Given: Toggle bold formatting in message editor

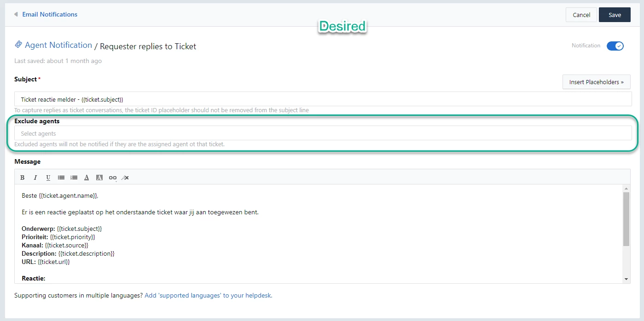Looking at the screenshot, I should pos(22,178).
